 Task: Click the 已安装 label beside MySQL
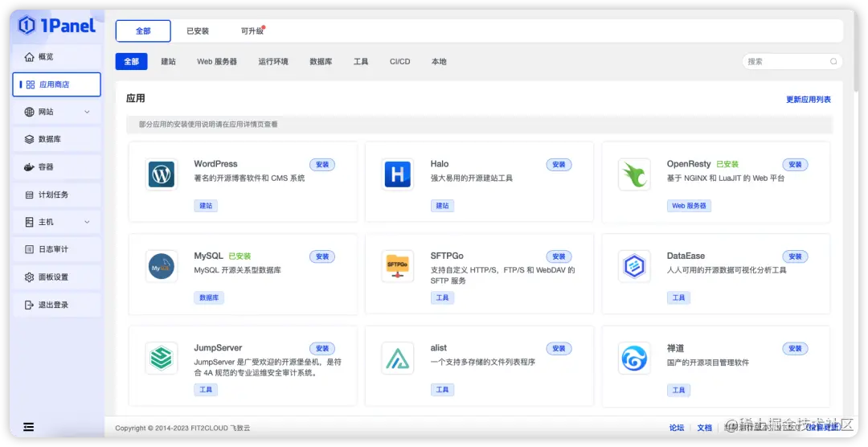pos(240,256)
